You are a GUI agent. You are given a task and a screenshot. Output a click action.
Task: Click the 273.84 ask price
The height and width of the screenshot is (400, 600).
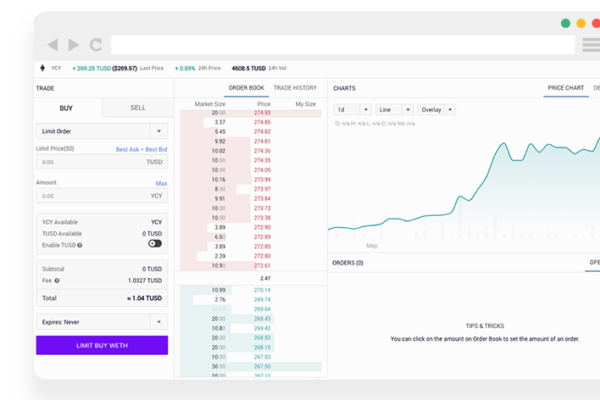tap(262, 199)
